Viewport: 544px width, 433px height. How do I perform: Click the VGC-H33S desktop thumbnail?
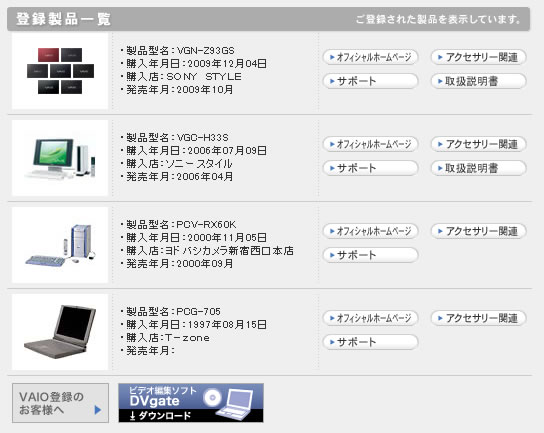coord(60,158)
